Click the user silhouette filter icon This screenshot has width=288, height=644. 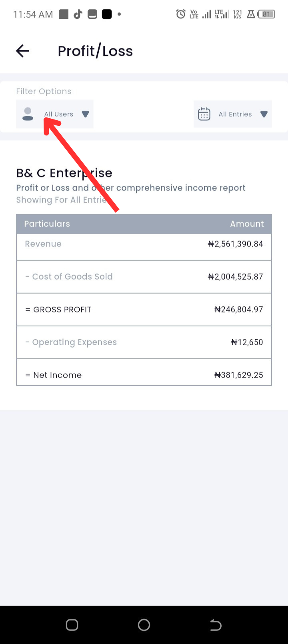[x=28, y=114]
